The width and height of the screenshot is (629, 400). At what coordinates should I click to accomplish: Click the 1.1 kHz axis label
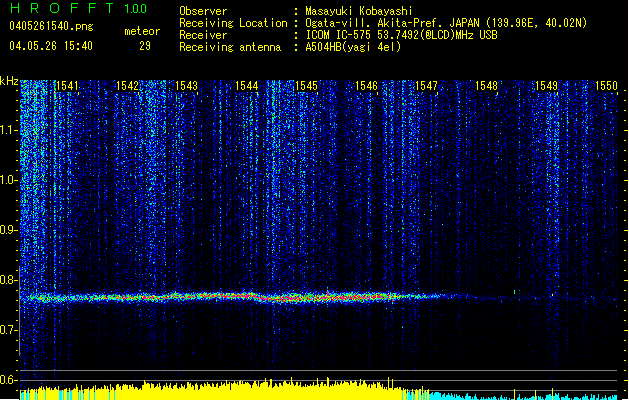[x=8, y=131]
